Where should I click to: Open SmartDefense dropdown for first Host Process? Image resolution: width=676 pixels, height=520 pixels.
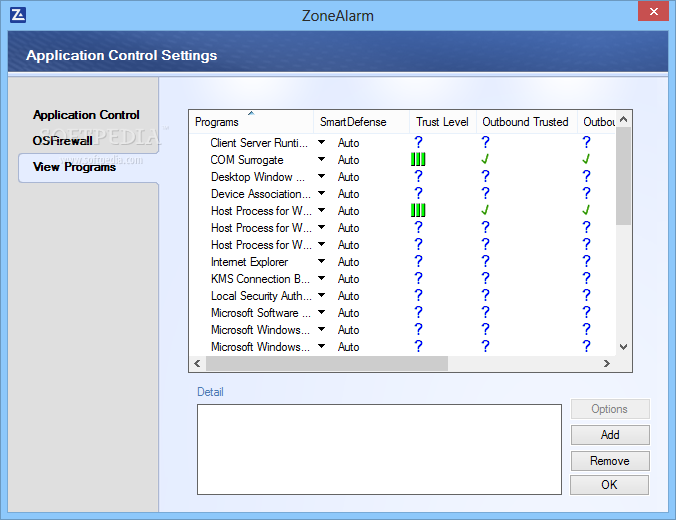point(321,210)
